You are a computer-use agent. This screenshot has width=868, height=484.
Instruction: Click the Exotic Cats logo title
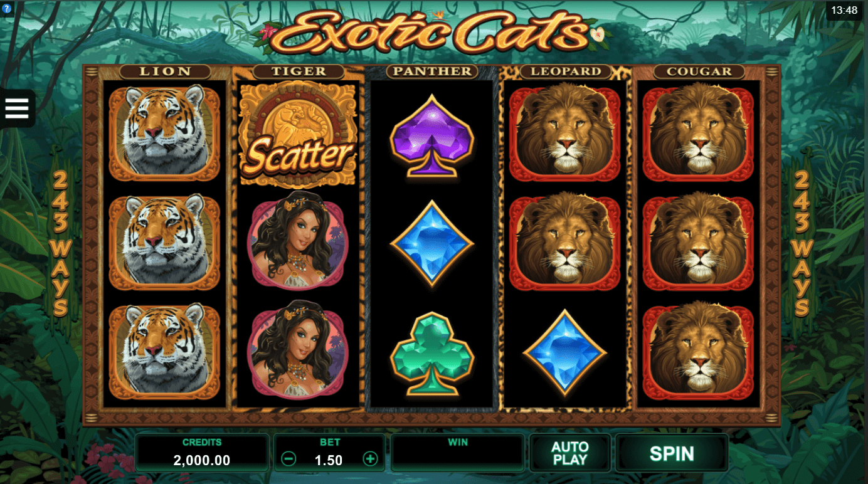pos(433,32)
